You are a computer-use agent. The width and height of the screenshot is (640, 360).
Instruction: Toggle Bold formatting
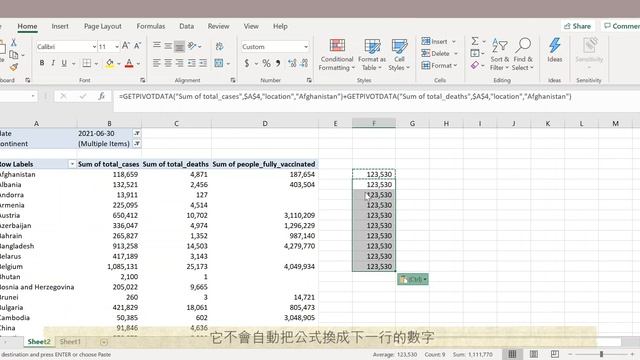tap(42, 63)
